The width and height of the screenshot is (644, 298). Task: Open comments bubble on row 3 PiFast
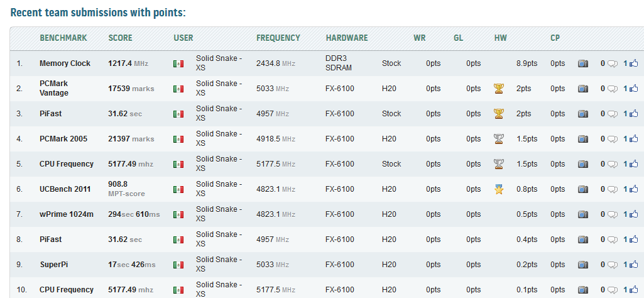[613, 114]
